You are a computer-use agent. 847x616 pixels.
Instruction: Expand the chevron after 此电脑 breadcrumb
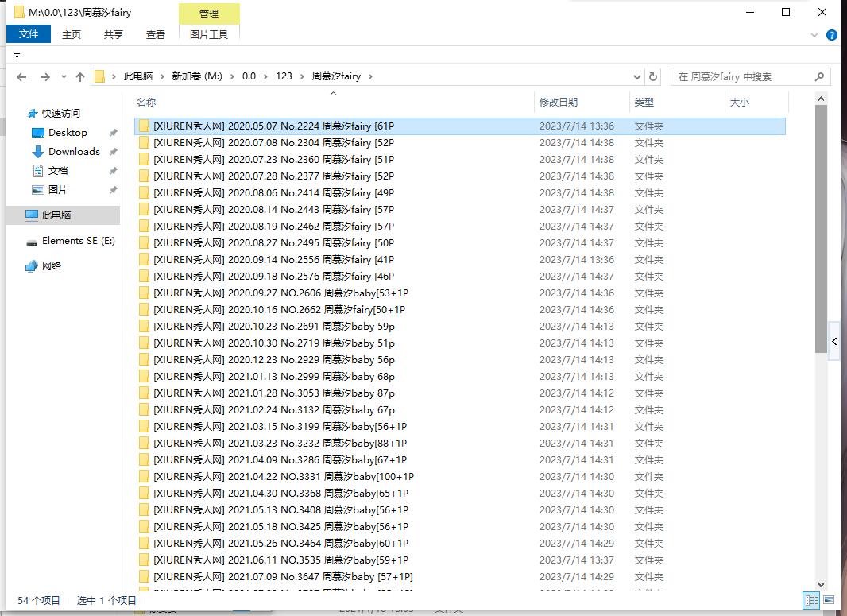[162, 77]
